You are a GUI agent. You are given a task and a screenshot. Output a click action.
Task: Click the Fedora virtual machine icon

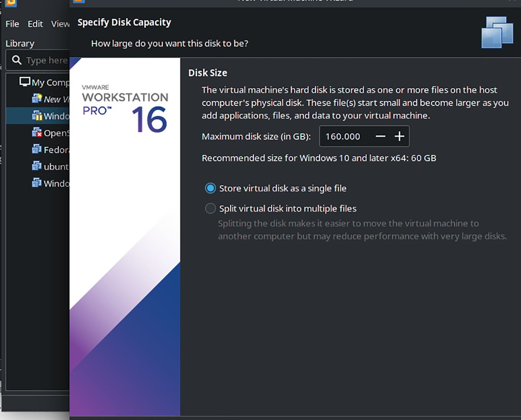(37, 150)
